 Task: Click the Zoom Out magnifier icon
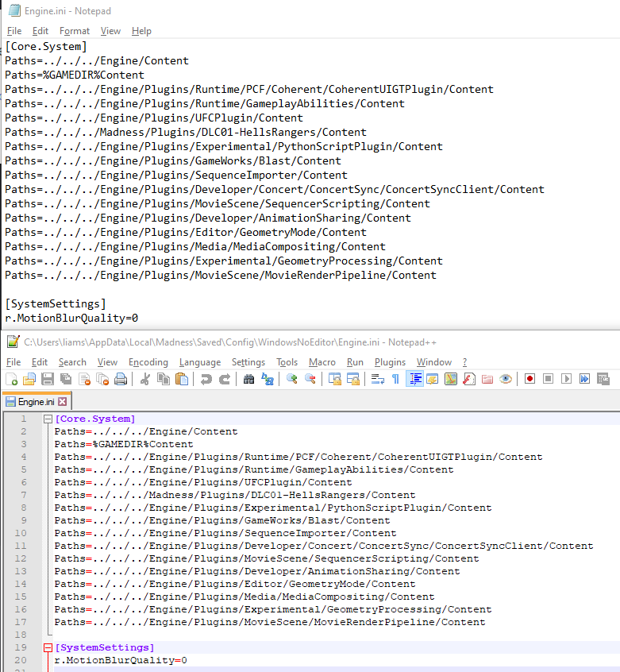click(310, 379)
